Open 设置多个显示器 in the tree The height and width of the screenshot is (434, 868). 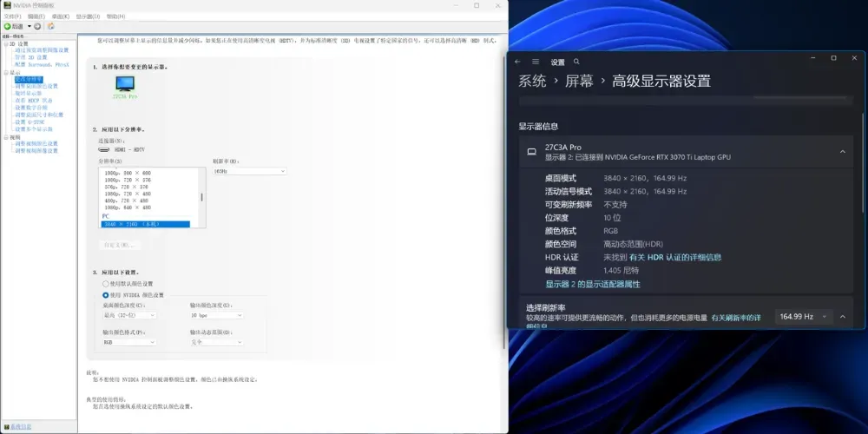pyautogui.click(x=34, y=129)
